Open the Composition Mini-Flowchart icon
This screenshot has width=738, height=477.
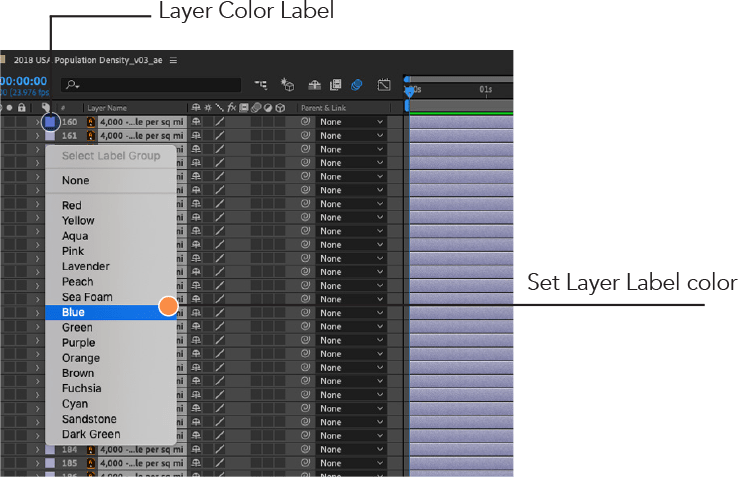261,85
